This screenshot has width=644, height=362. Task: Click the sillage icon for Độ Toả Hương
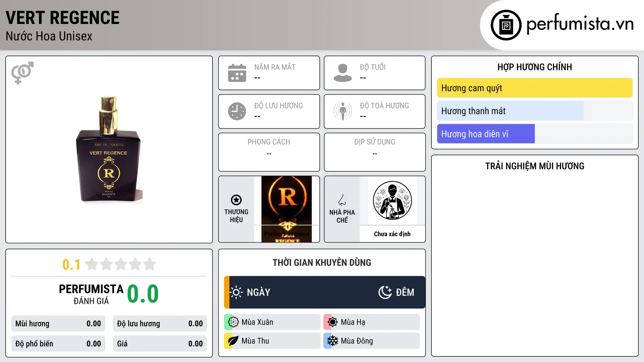343,111
